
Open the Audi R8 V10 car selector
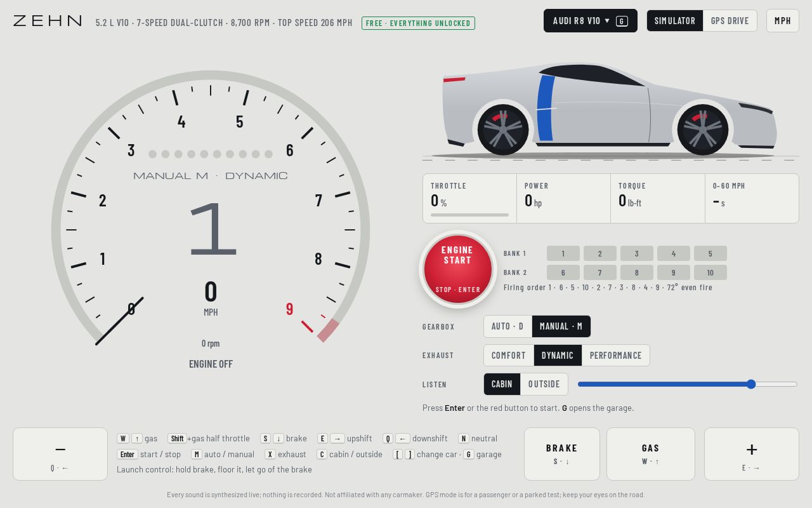pos(591,21)
